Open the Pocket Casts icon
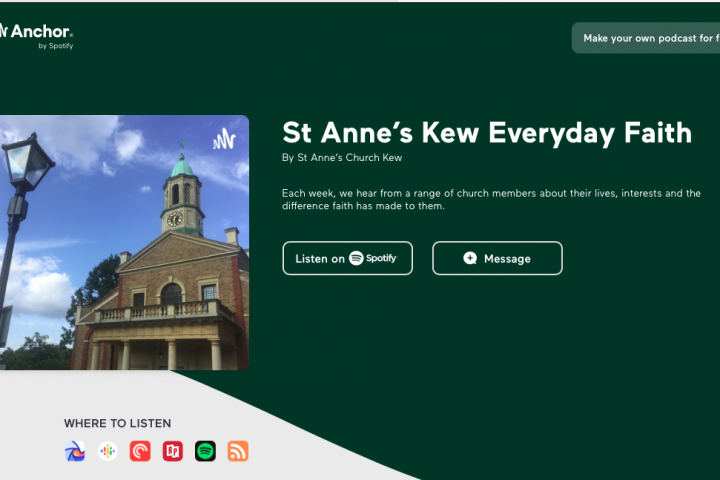The image size is (720, 480). (x=140, y=451)
